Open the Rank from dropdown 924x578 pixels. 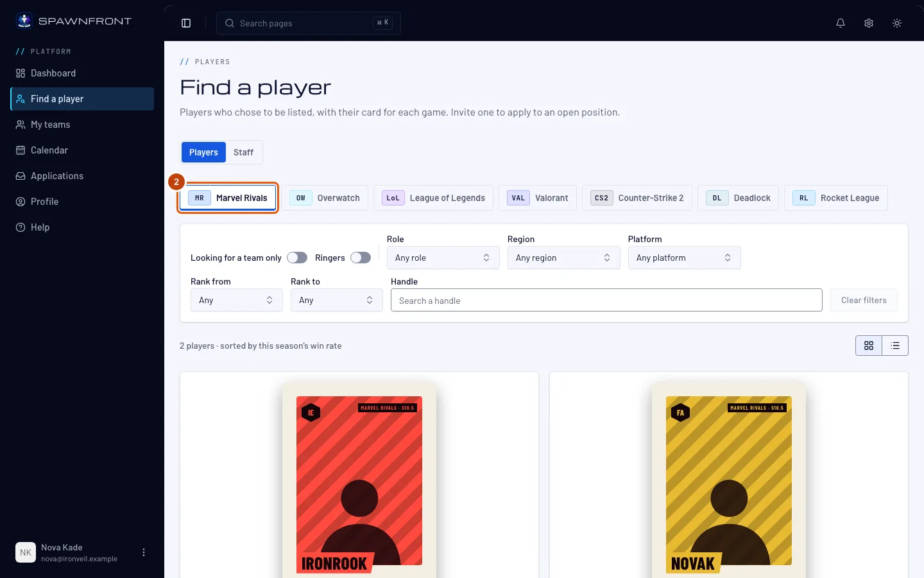(x=236, y=300)
